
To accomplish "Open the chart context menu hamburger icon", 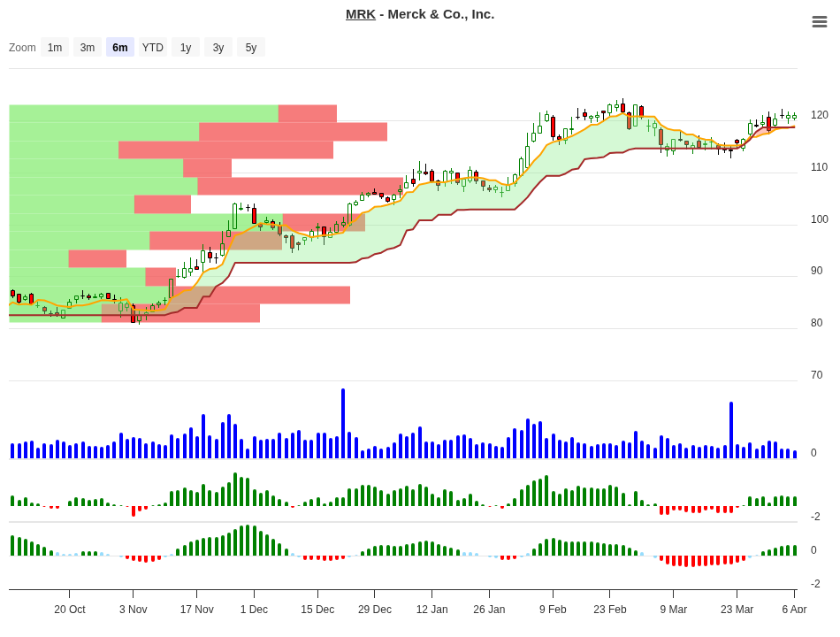I will tap(819, 21).
